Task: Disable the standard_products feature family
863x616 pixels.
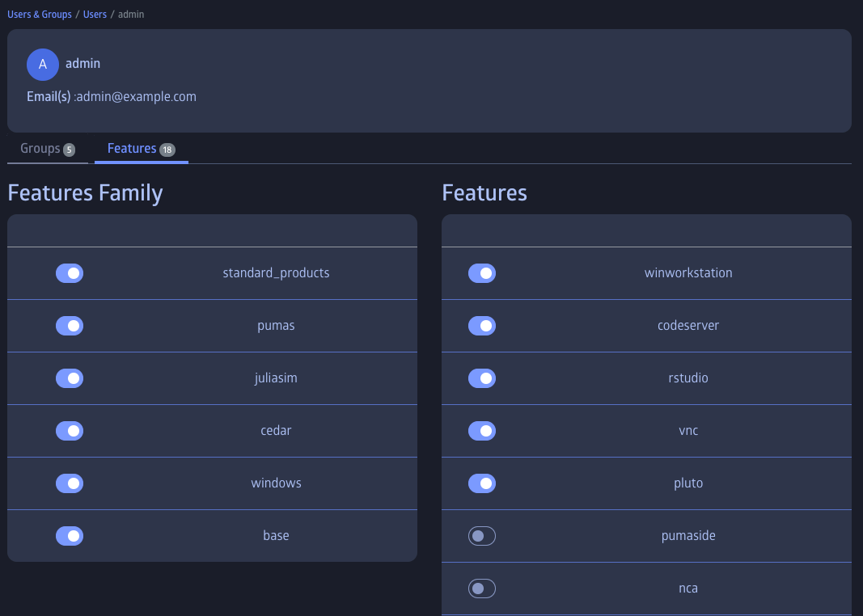Action: (70, 273)
